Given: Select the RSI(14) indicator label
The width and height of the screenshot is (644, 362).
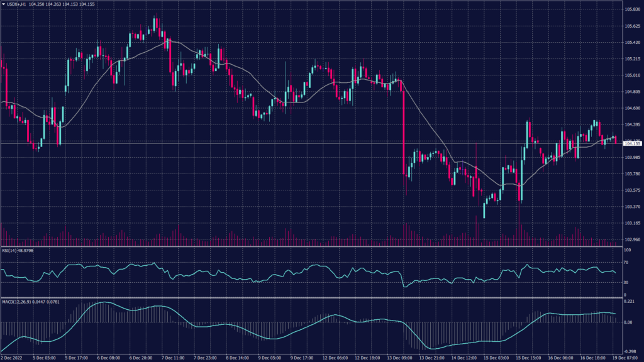Looking at the screenshot, I should (x=17, y=250).
